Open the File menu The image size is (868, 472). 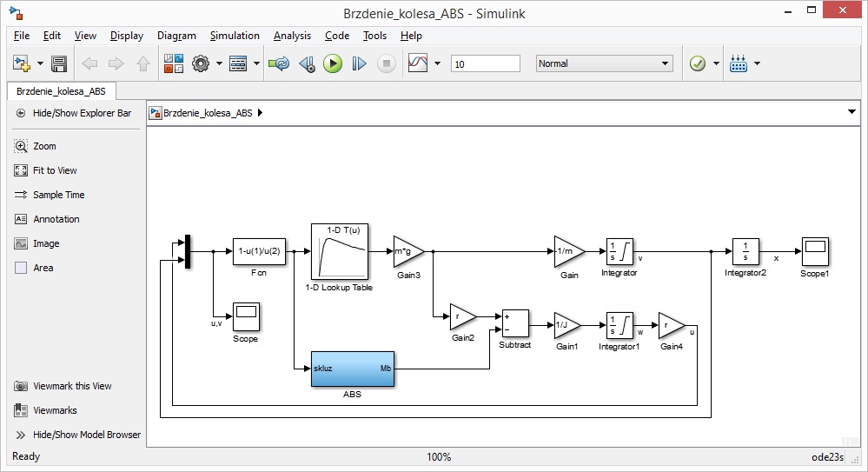(22, 36)
